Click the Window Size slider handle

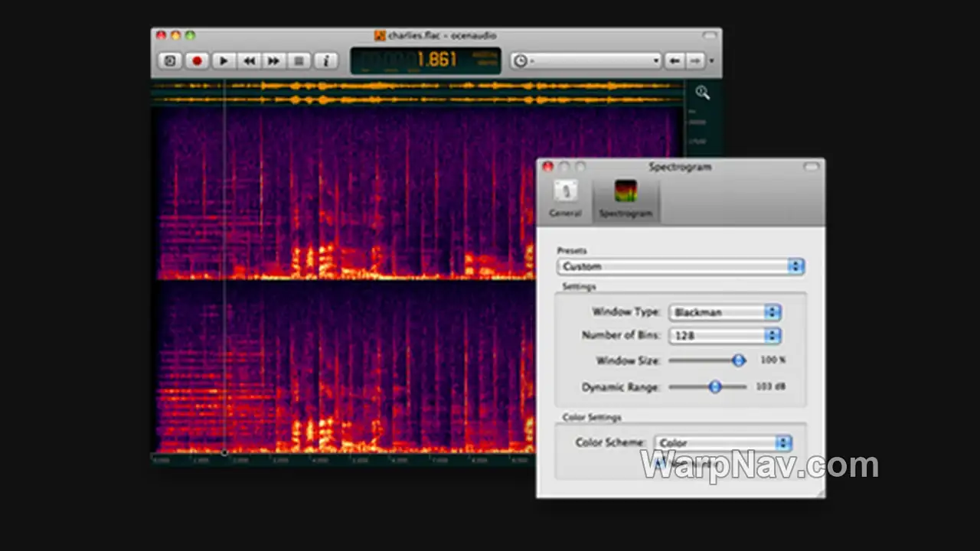point(738,360)
